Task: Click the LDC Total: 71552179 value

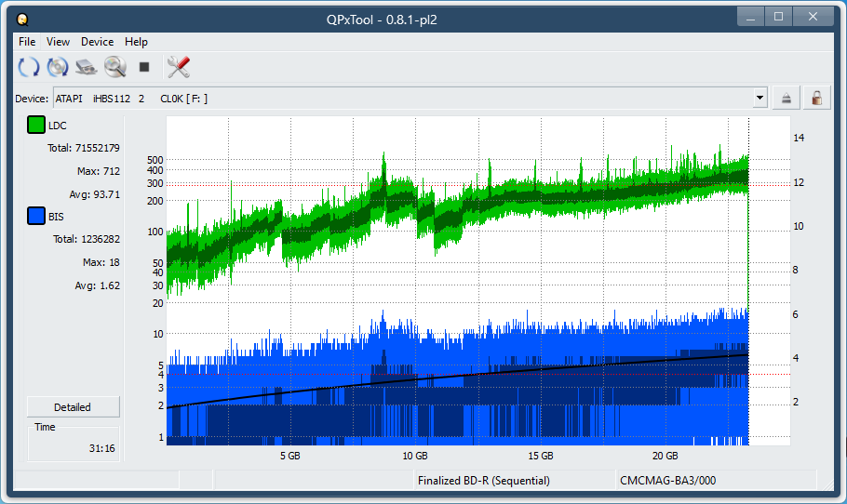Action: [83, 148]
